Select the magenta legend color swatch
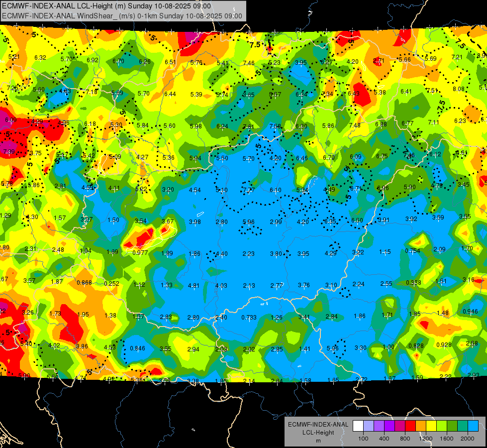 click(x=400, y=426)
